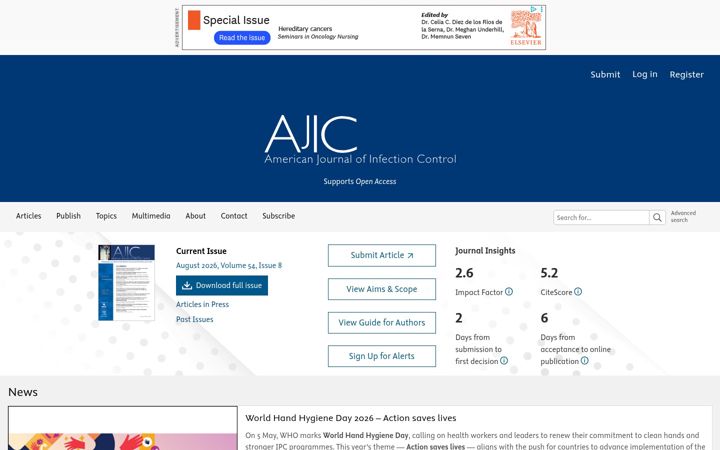The height and width of the screenshot is (450, 720).
Task: Show info for acceptance to online publication
Action: 585,360
